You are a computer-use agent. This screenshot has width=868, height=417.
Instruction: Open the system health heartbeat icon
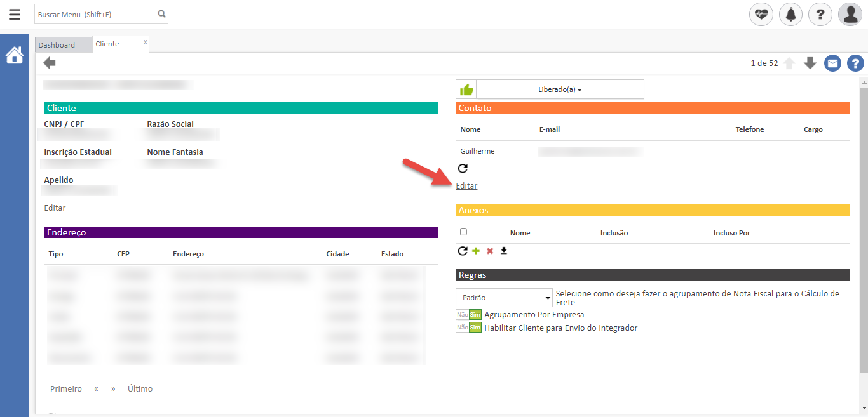(x=761, y=14)
